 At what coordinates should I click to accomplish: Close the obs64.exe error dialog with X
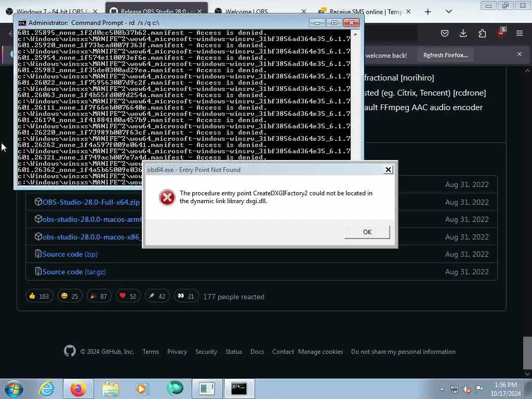point(389,170)
